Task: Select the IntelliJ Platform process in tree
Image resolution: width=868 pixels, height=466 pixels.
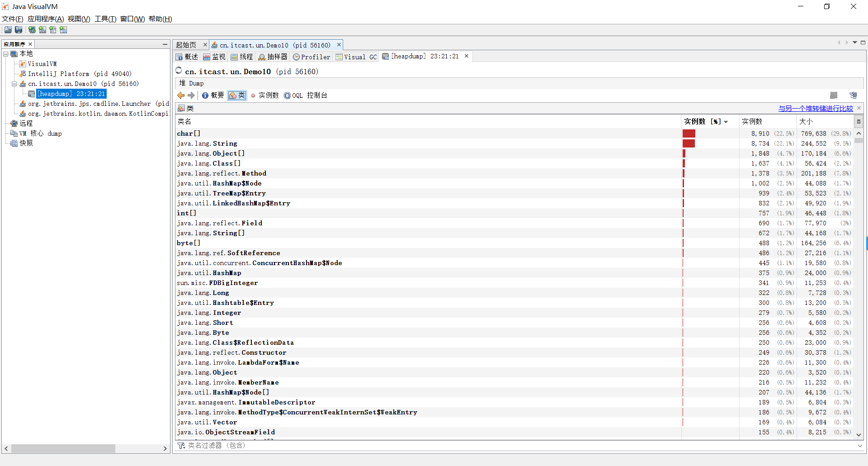Action: tap(80, 74)
